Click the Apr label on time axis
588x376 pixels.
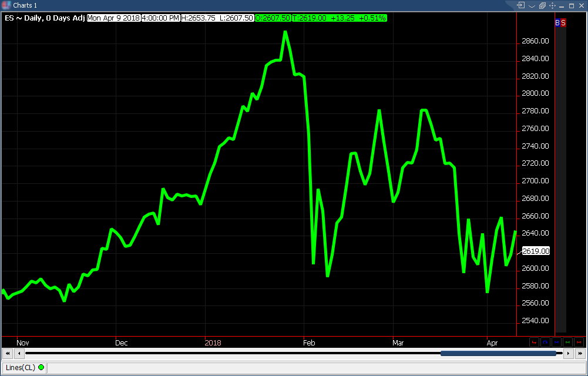[x=492, y=343]
